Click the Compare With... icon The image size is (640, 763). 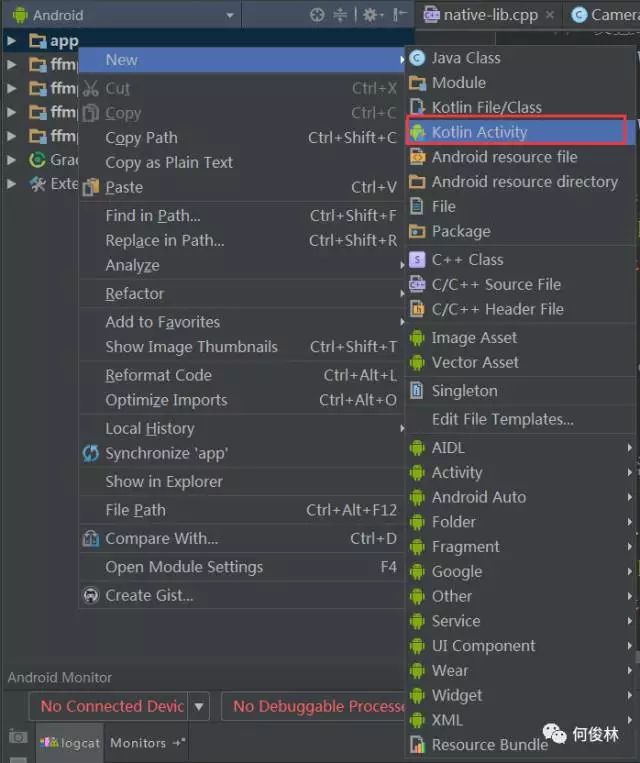[x=91, y=539]
